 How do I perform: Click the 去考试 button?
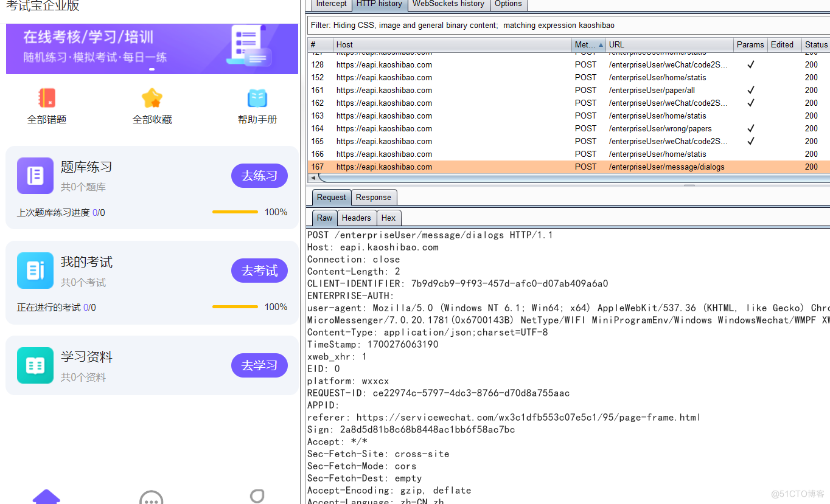[x=259, y=271]
